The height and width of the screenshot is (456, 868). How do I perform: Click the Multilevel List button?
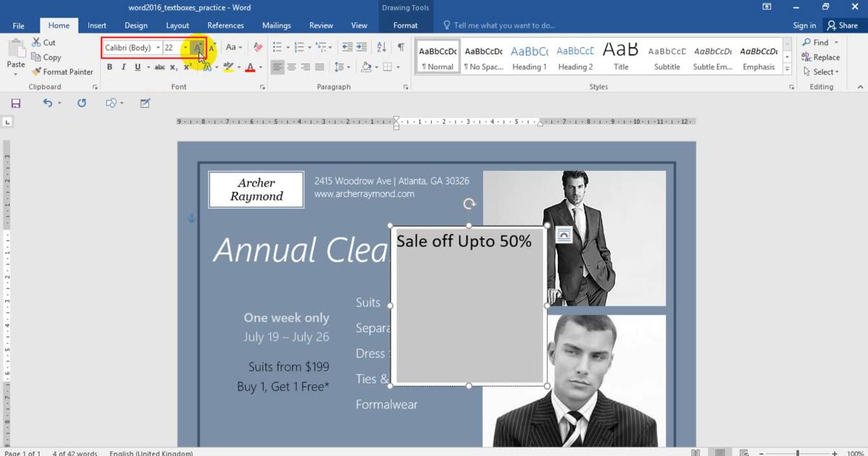click(x=320, y=48)
